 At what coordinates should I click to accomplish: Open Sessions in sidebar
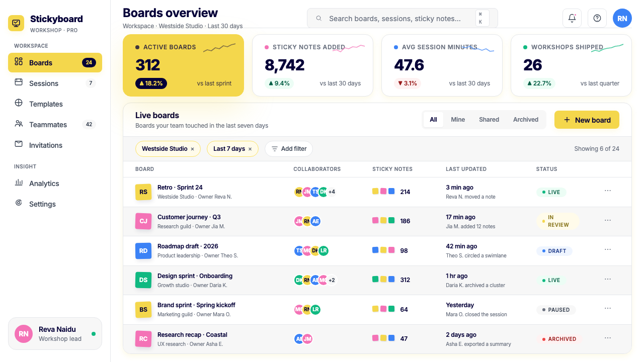(x=55, y=83)
